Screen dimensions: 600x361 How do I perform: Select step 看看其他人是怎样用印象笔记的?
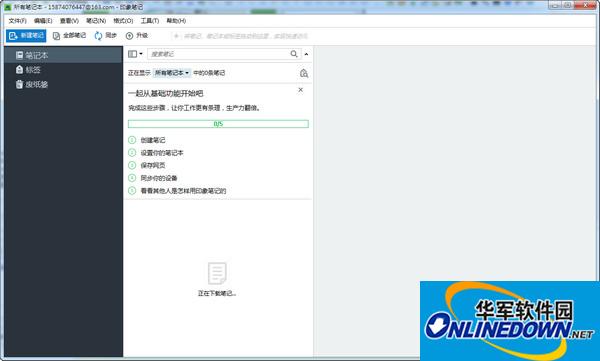(x=183, y=191)
